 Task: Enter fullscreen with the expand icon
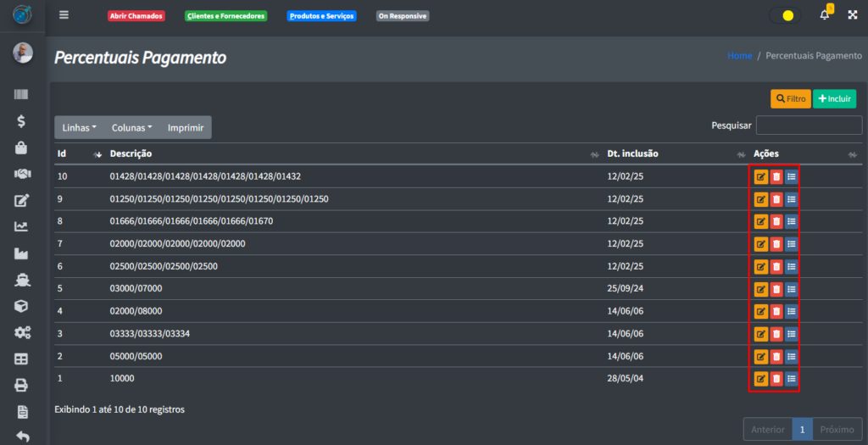click(853, 15)
